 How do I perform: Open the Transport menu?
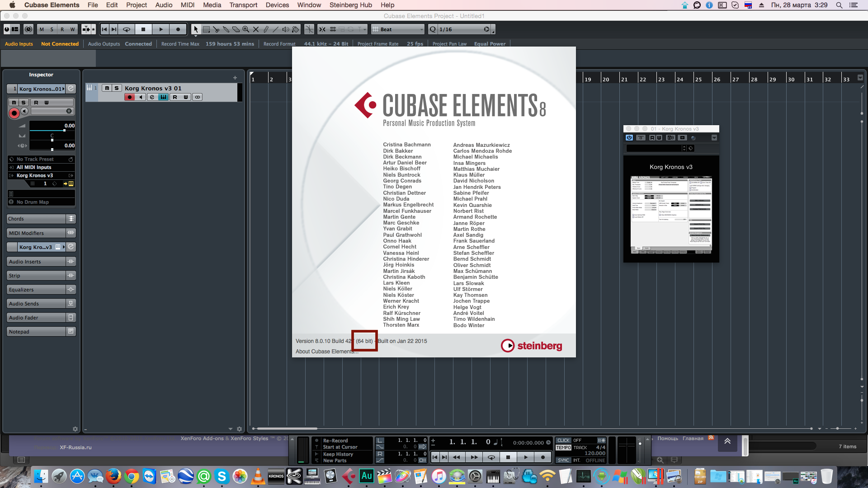point(243,5)
